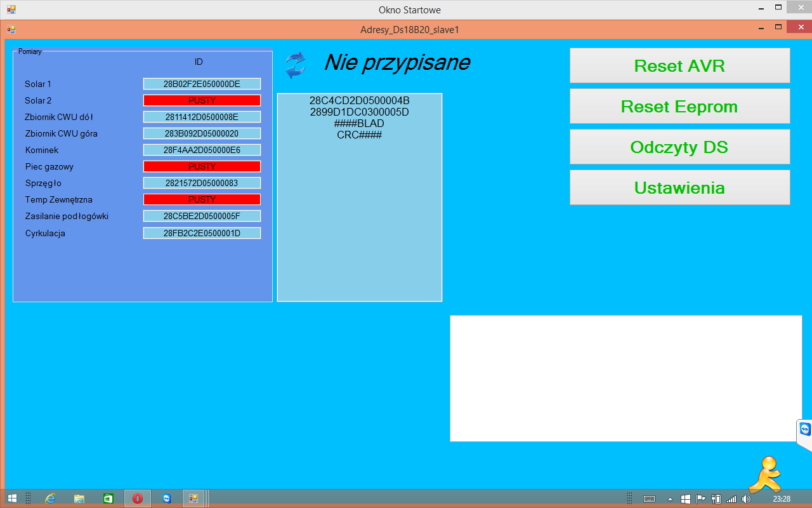
Task: Select the red PUSTY field for Solar 2
Action: (202, 100)
